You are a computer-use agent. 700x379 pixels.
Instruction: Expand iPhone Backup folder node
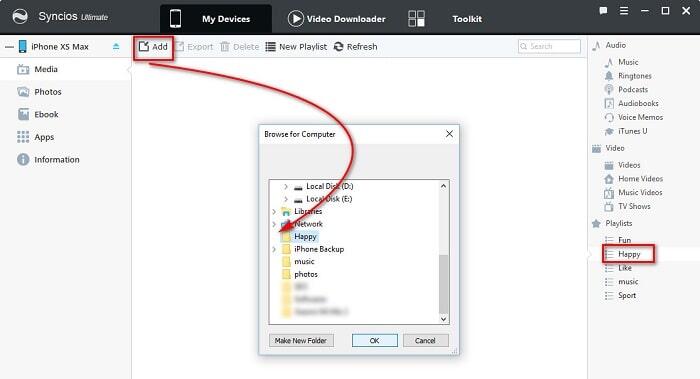point(274,249)
